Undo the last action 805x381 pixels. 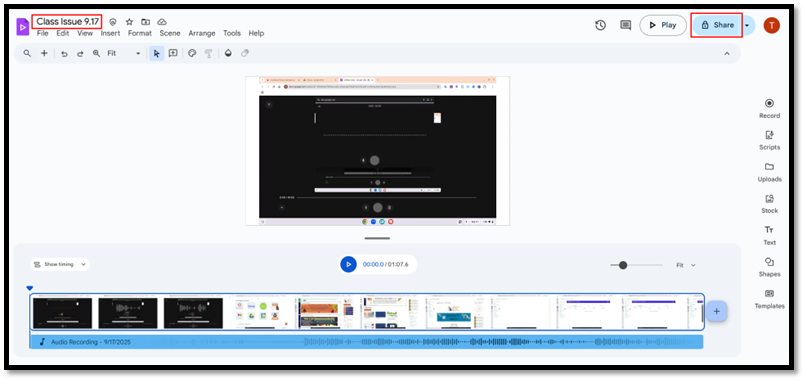tap(64, 53)
